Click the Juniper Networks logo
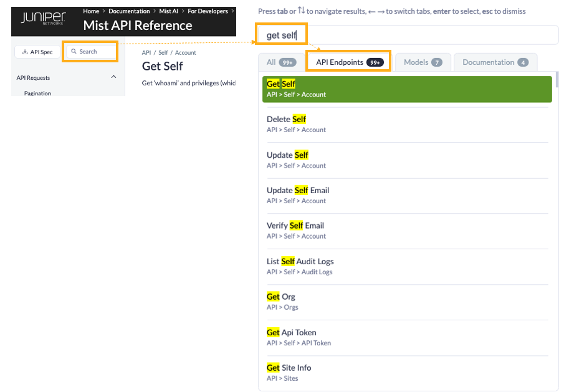The image size is (564, 392). (x=43, y=19)
